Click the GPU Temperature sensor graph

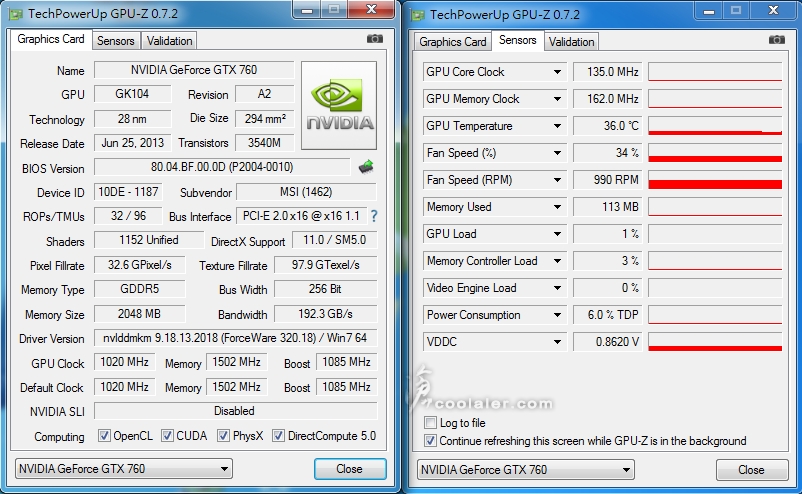[x=715, y=126]
